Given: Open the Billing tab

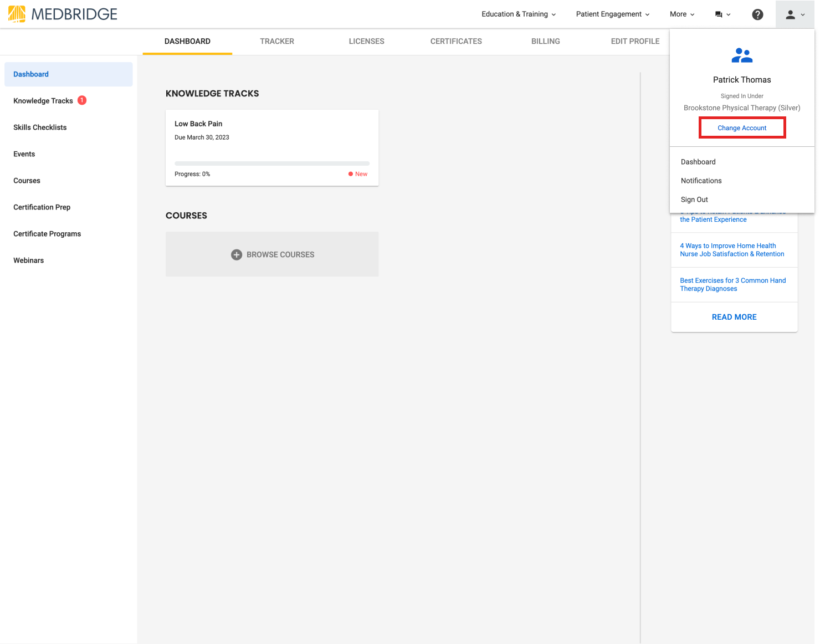Looking at the screenshot, I should (x=545, y=41).
